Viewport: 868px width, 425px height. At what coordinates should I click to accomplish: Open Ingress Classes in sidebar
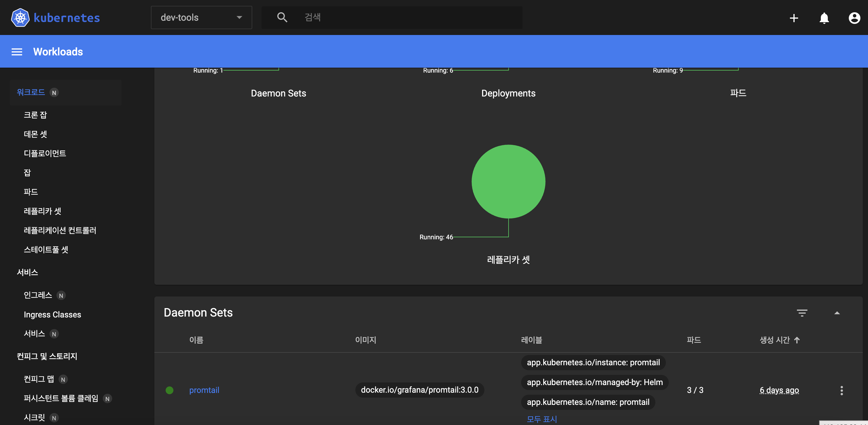click(52, 314)
